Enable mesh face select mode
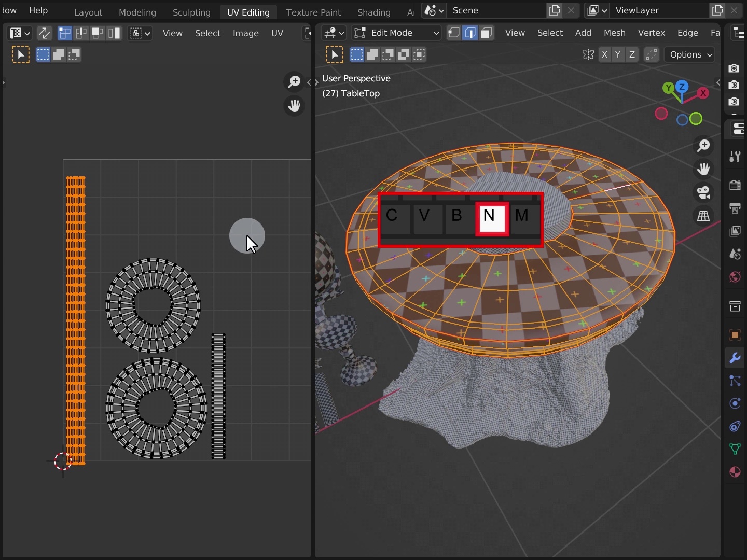The width and height of the screenshot is (747, 560). 487,33
